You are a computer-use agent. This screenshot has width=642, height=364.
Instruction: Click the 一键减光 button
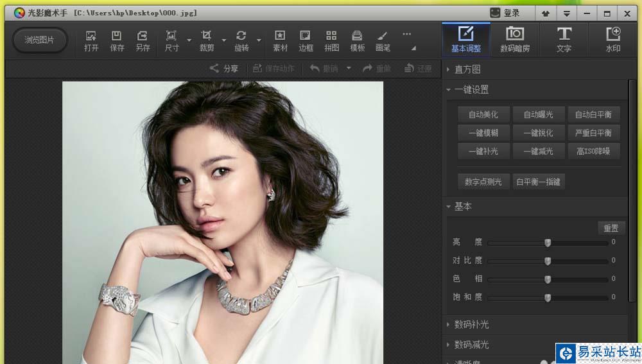coord(539,151)
